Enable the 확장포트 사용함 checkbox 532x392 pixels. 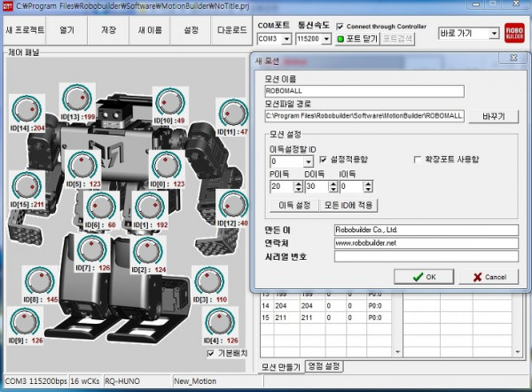[x=418, y=159]
